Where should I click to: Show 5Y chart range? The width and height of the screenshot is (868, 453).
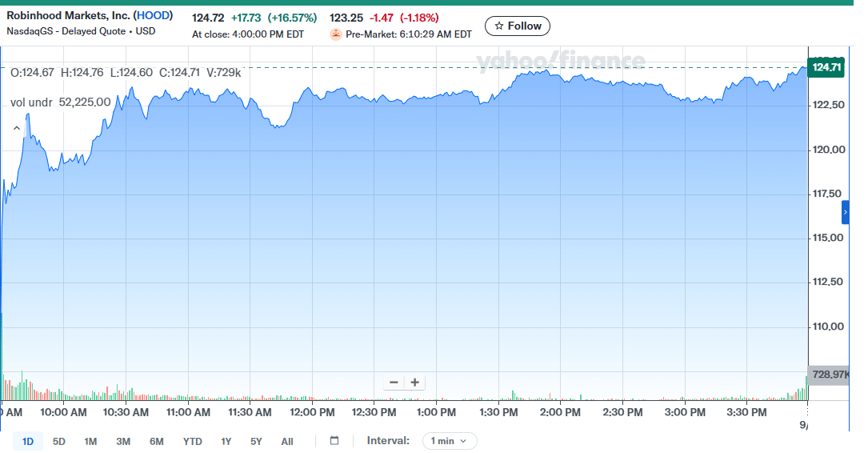pyautogui.click(x=256, y=442)
